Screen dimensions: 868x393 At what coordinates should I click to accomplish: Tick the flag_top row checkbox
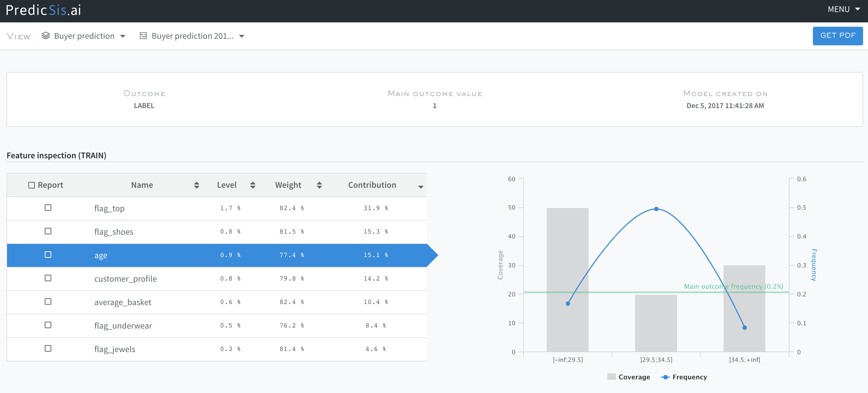(x=48, y=208)
